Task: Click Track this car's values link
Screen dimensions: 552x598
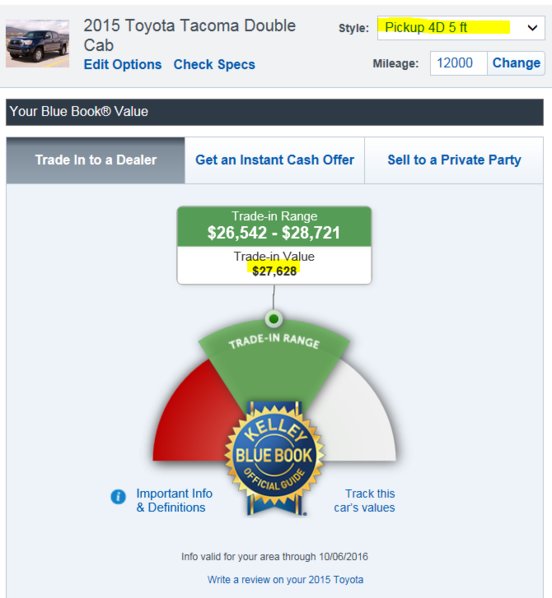Action: (364, 500)
